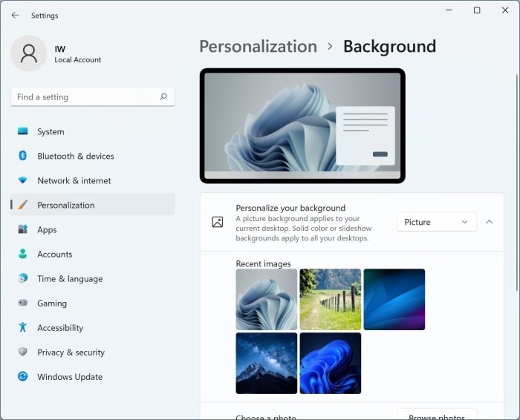The image size is (520, 420).
Task: Click the Accounts person icon
Action: coord(22,254)
